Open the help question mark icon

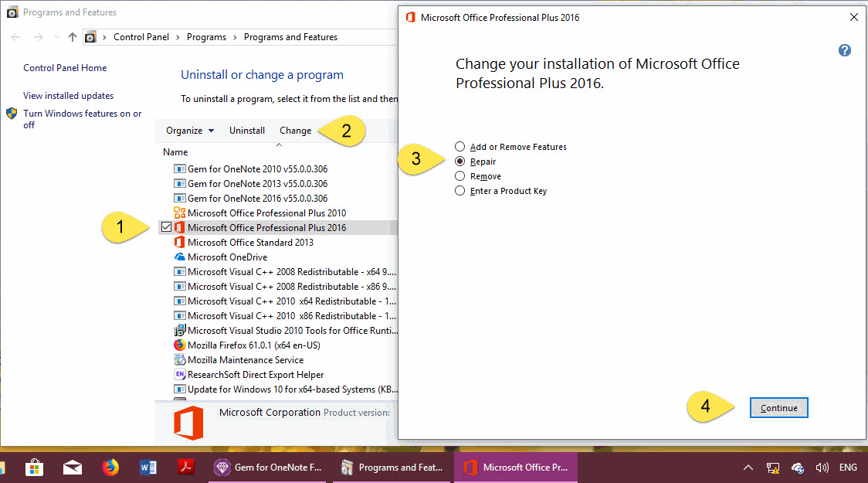click(x=844, y=50)
